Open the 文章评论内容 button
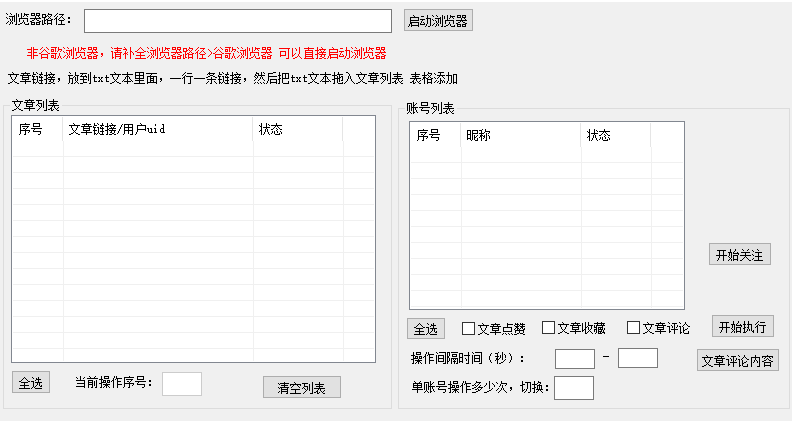792x421 pixels. pos(737,361)
